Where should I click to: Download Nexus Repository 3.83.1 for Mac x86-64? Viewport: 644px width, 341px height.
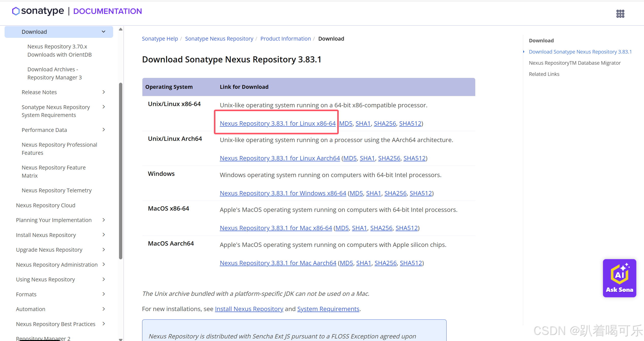[276, 228]
